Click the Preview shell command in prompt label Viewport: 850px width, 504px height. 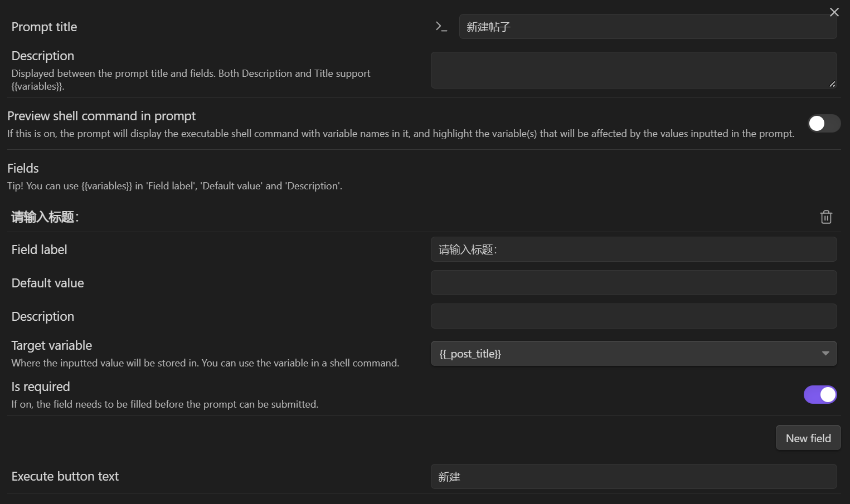pyautogui.click(x=101, y=116)
